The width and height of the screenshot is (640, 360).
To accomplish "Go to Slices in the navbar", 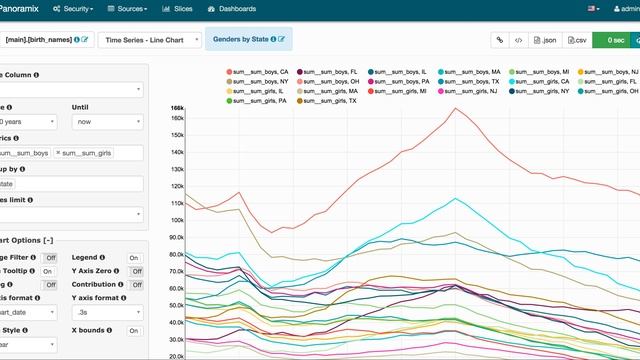I will coord(177,9).
